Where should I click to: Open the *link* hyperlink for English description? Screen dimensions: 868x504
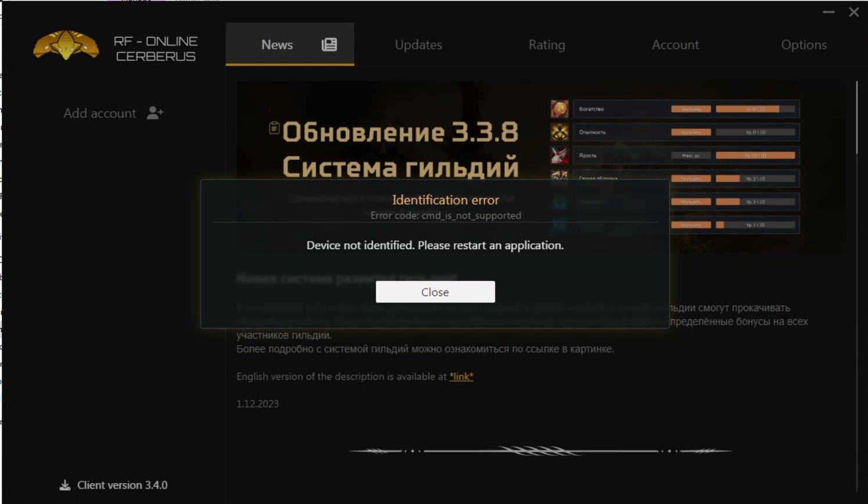(461, 376)
